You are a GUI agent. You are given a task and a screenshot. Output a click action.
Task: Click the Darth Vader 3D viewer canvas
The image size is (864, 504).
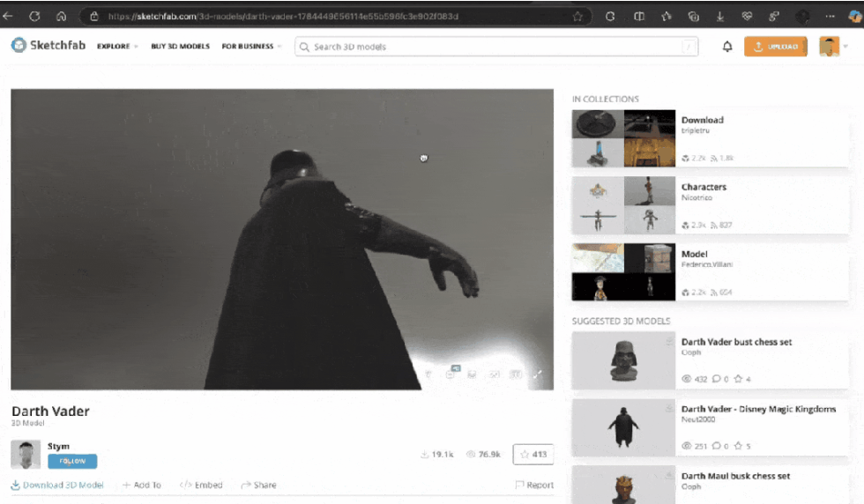point(282,239)
